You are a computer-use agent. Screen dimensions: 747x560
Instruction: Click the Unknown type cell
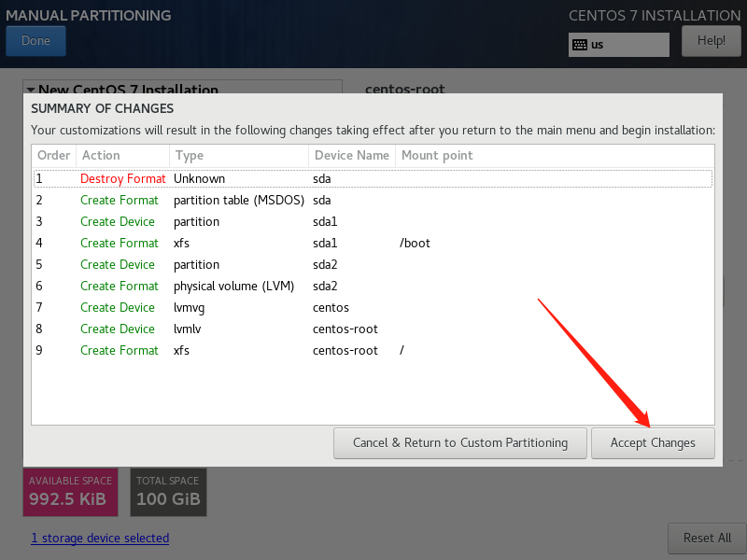[x=199, y=179]
